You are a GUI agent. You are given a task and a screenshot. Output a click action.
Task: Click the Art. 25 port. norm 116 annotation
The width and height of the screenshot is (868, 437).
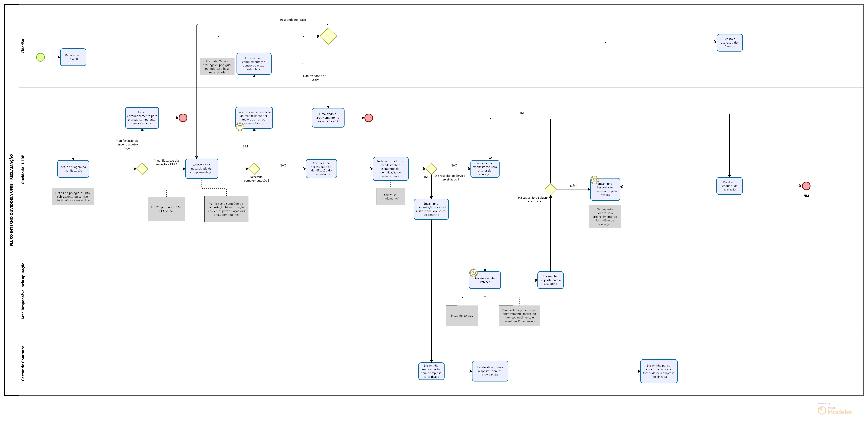[166, 209]
